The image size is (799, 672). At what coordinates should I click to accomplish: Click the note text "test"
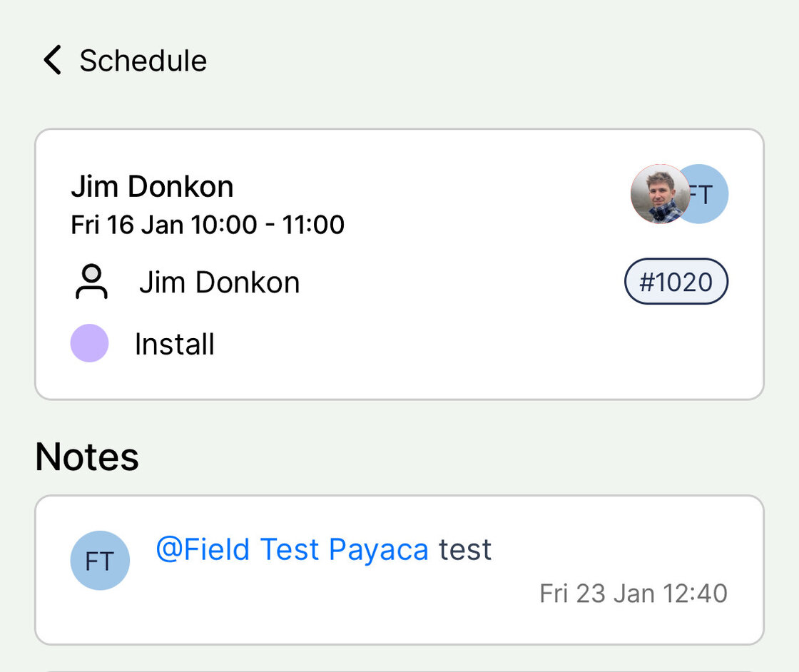pyautogui.click(x=465, y=550)
